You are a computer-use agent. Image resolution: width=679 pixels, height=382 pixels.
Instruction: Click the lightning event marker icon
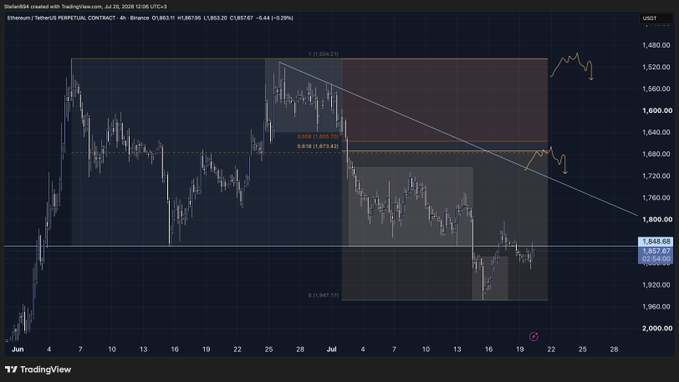pos(534,336)
